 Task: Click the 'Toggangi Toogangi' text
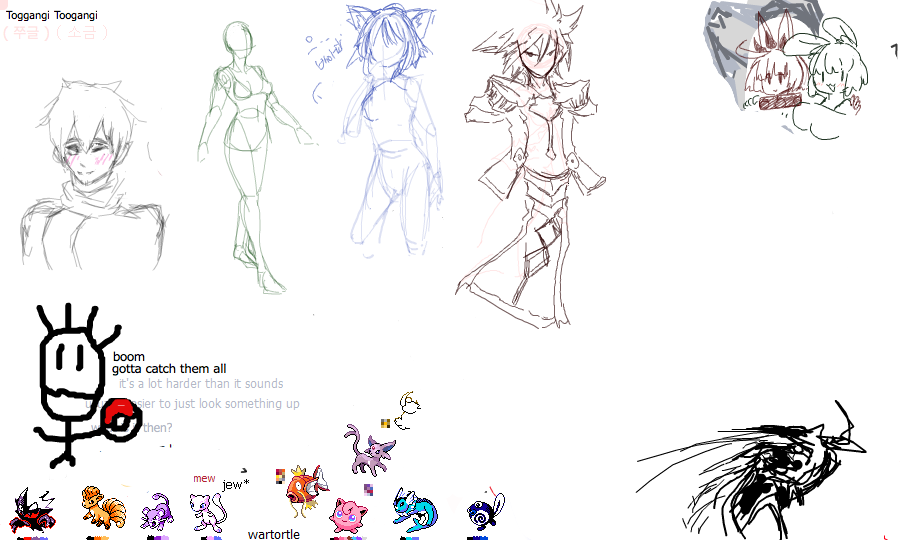52,15
